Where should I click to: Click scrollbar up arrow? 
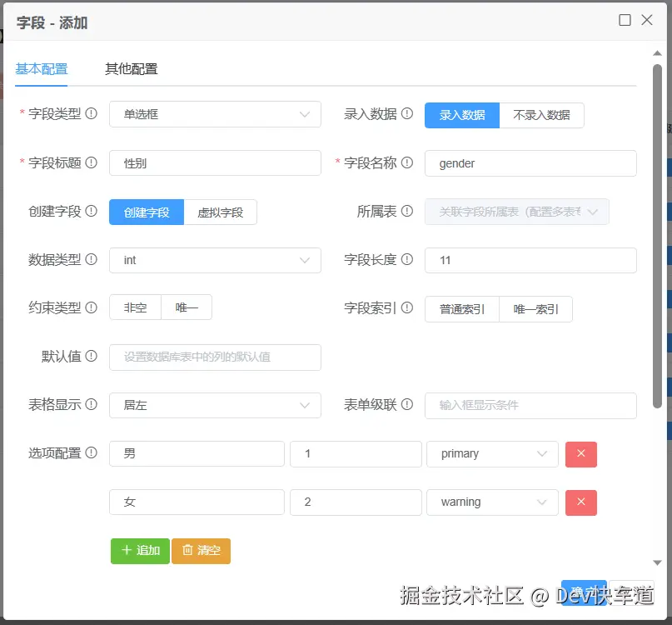[658, 53]
